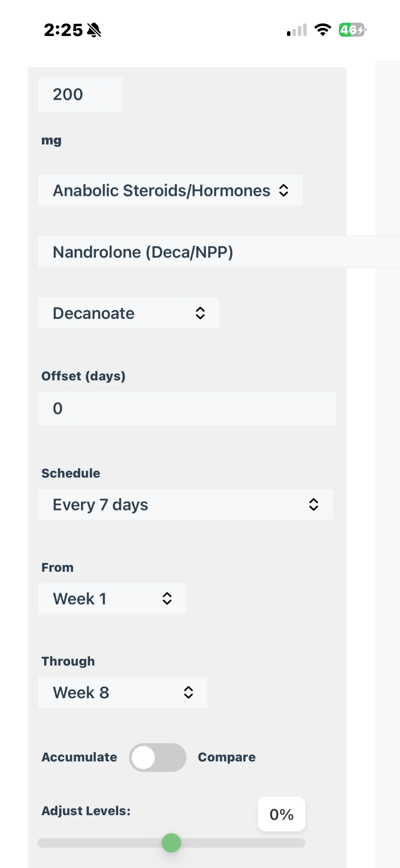The width and height of the screenshot is (400, 868).
Task: Click the green Adjust Levels slider handle
Action: tap(171, 843)
